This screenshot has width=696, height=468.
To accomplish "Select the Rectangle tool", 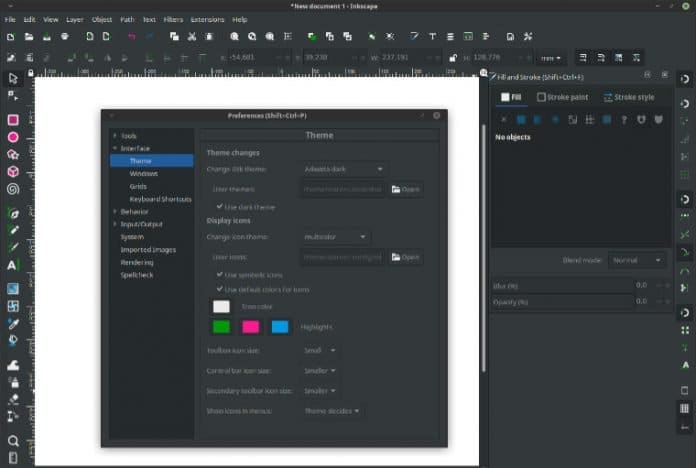I will [x=13, y=120].
